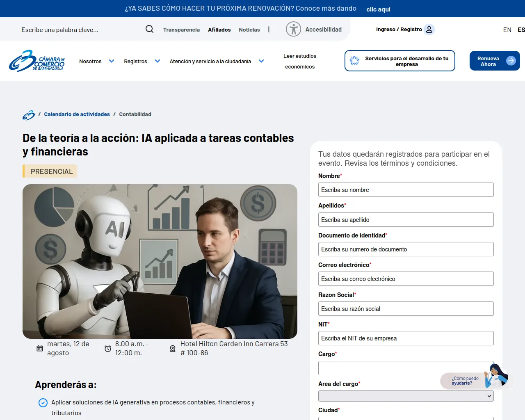525x420 pixels.
Task: Expand Atención y servicio a la ciudadanía
Action: pos(217,61)
